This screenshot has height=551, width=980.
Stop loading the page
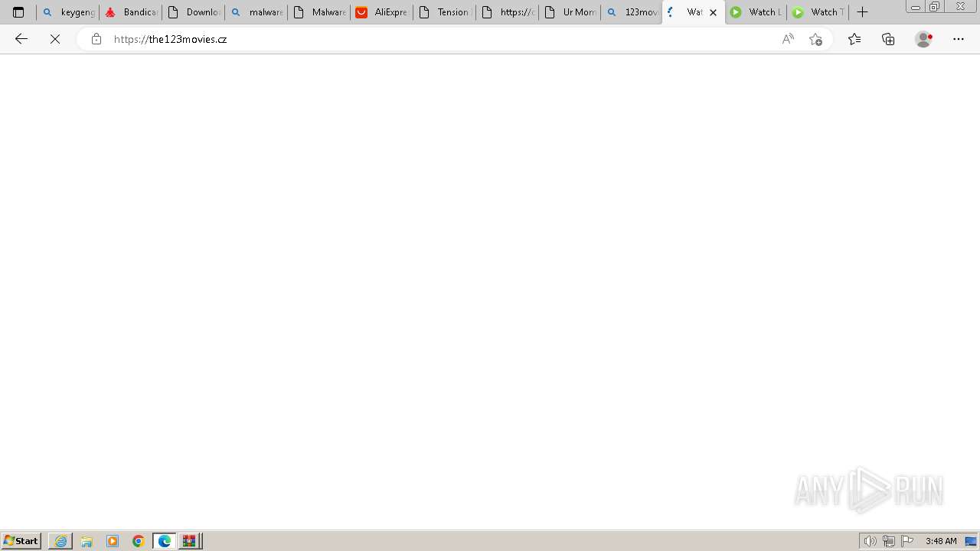click(55, 39)
